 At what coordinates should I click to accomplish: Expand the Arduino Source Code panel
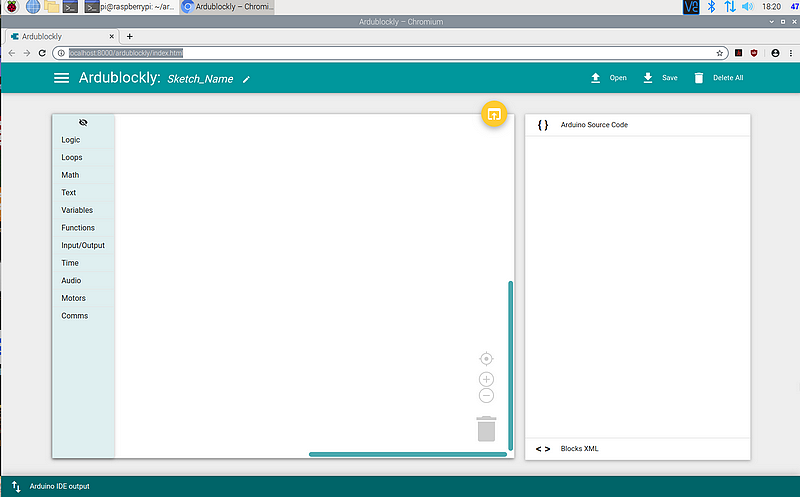(x=637, y=125)
